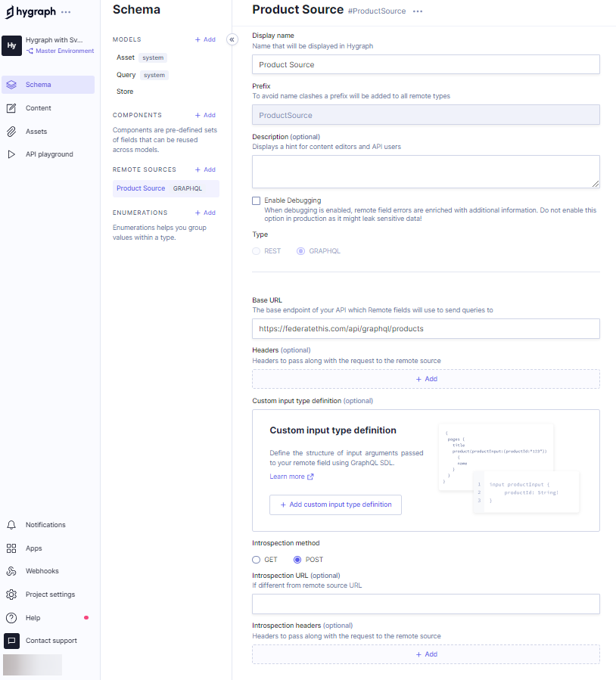Enable the Debugging checkbox
This screenshot has width=616, height=680.
point(256,200)
